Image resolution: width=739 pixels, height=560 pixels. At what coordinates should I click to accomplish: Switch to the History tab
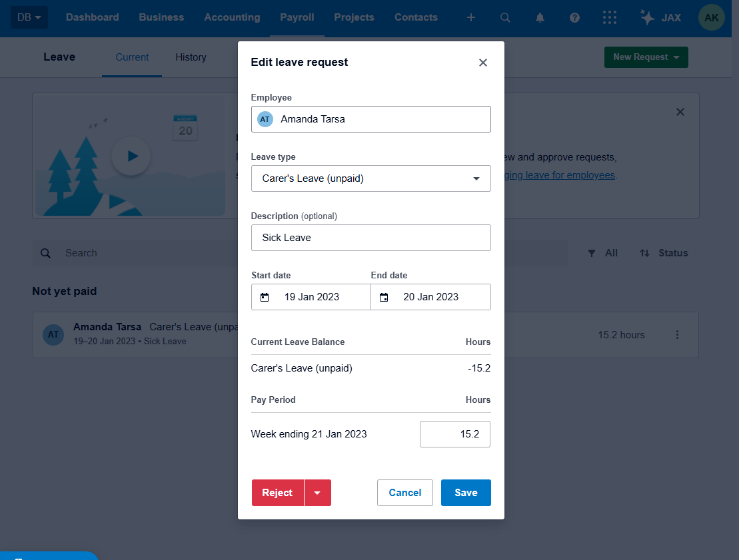coord(191,57)
